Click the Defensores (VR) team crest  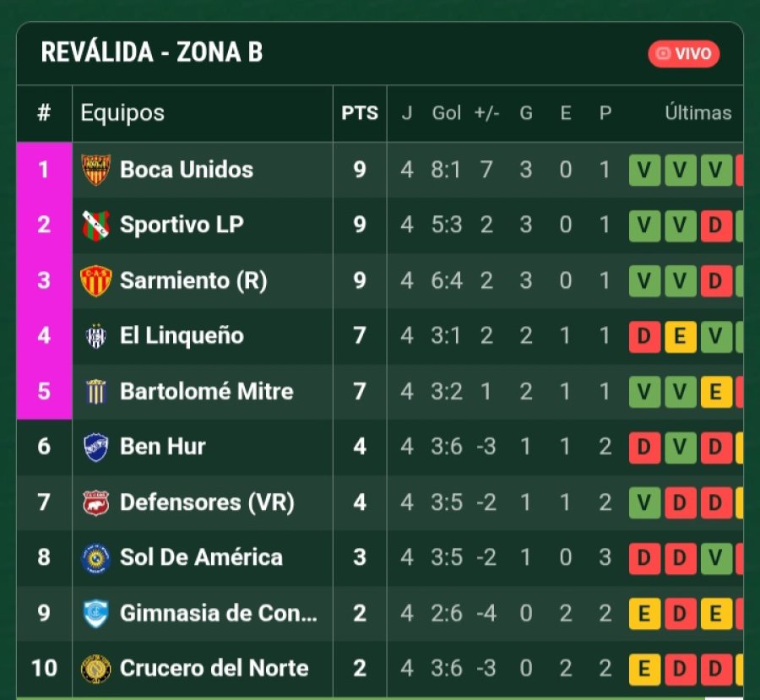tap(95, 502)
